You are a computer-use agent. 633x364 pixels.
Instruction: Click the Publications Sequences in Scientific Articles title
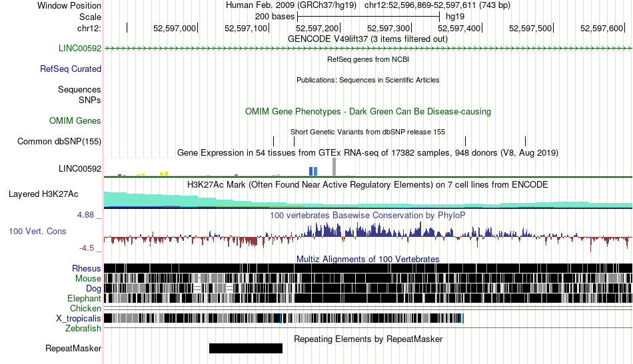368,80
